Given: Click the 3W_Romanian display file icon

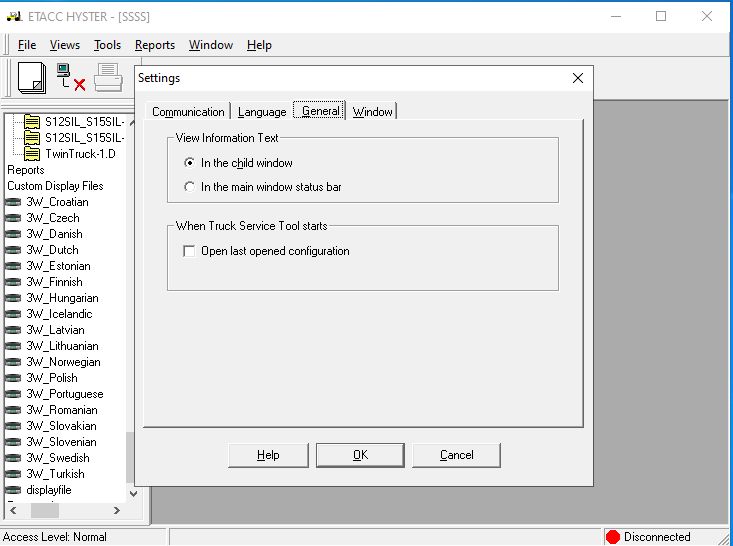Looking at the screenshot, I should point(13,410).
